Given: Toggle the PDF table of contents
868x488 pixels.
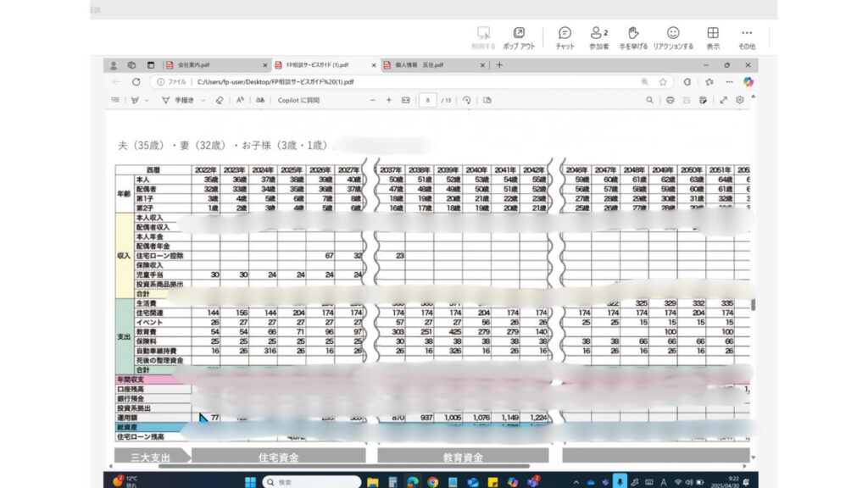Looking at the screenshot, I should (x=115, y=100).
